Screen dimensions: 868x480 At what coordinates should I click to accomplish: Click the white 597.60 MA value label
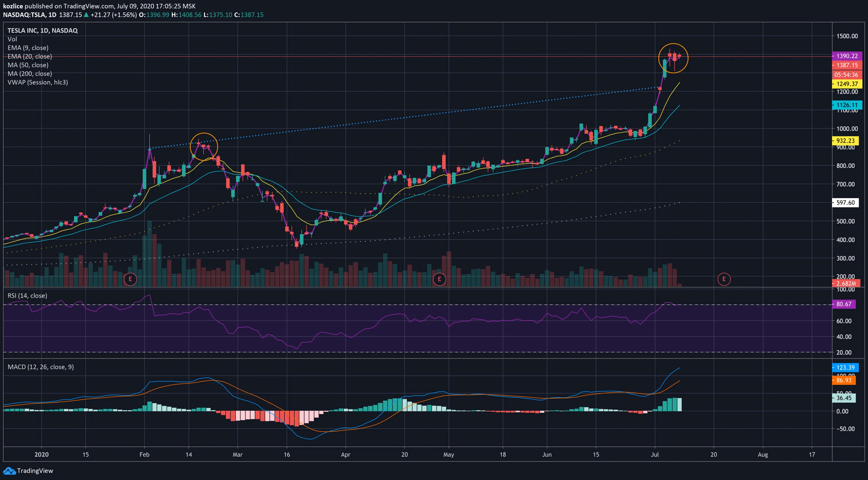845,202
